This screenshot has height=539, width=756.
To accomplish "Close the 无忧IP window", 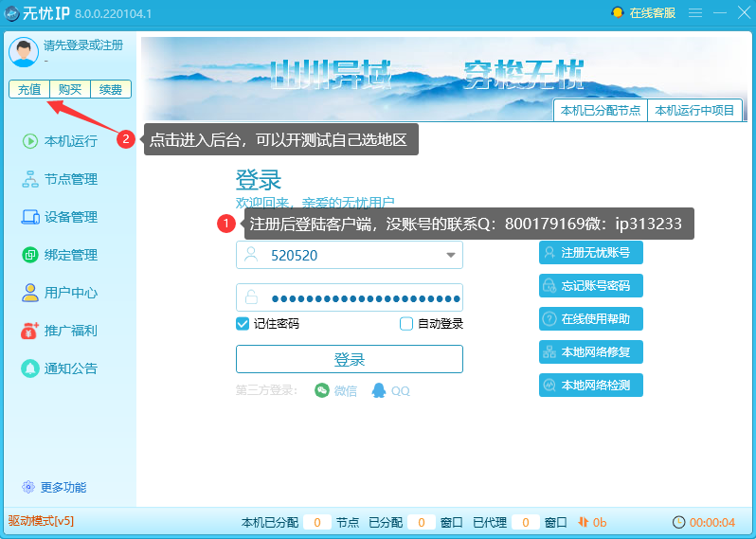I will pyautogui.click(x=744, y=13).
